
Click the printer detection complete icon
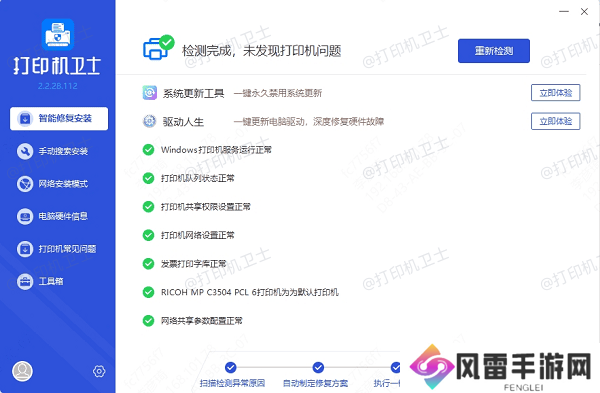158,48
